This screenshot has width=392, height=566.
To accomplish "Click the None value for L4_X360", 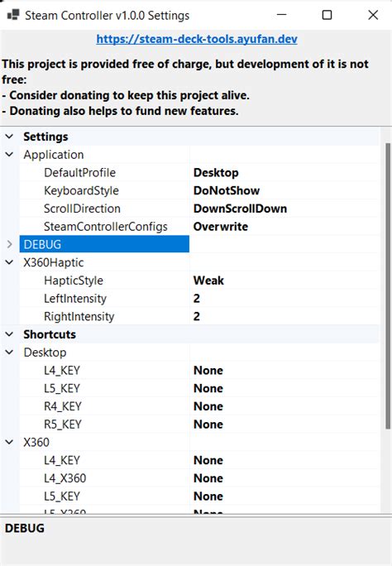I will 208,478.
